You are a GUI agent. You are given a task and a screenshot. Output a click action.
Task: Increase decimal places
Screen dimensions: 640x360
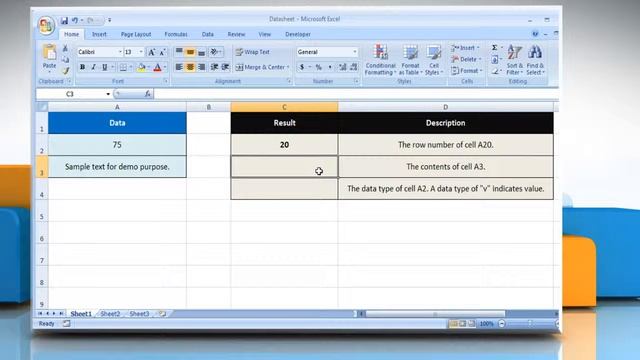coord(342,67)
